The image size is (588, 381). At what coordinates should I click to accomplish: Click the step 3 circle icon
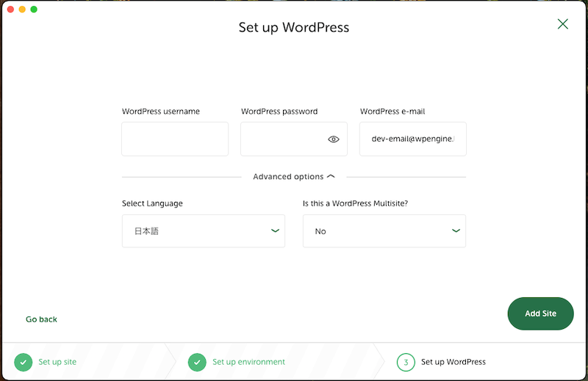[406, 362]
